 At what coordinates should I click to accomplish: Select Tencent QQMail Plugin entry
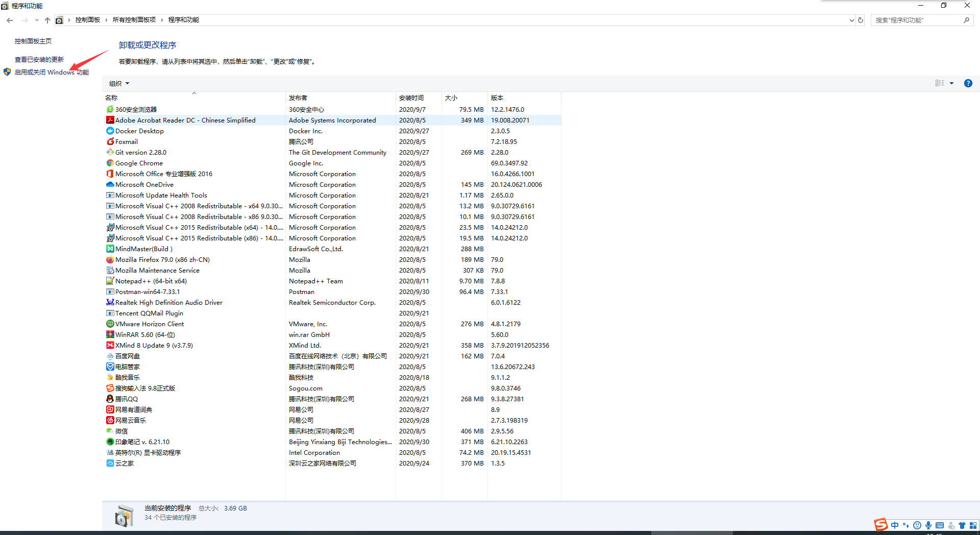coord(333,313)
